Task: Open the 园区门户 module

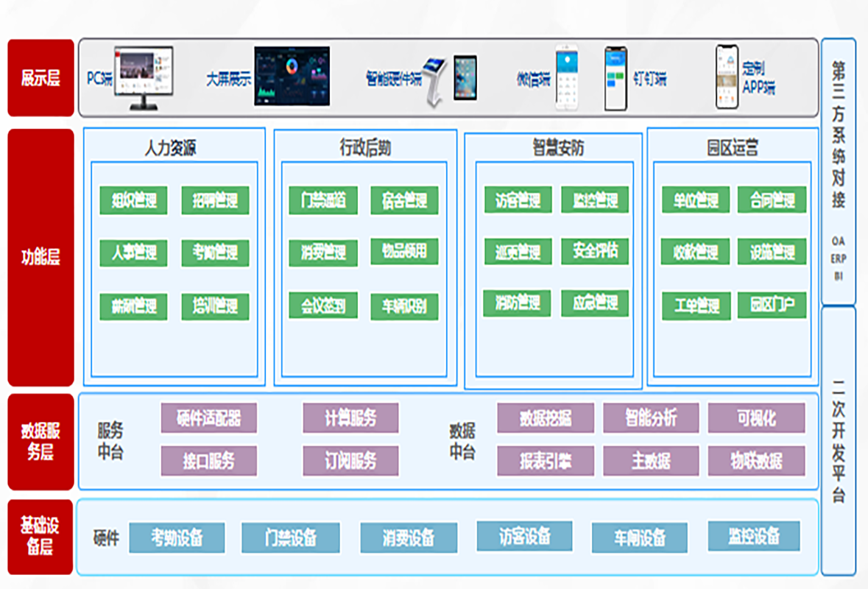Action: point(773,307)
